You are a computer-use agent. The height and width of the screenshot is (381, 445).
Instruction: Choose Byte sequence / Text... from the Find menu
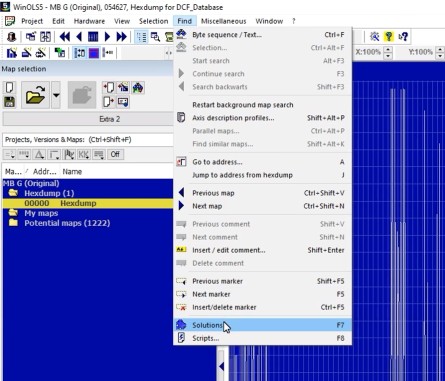point(262,35)
